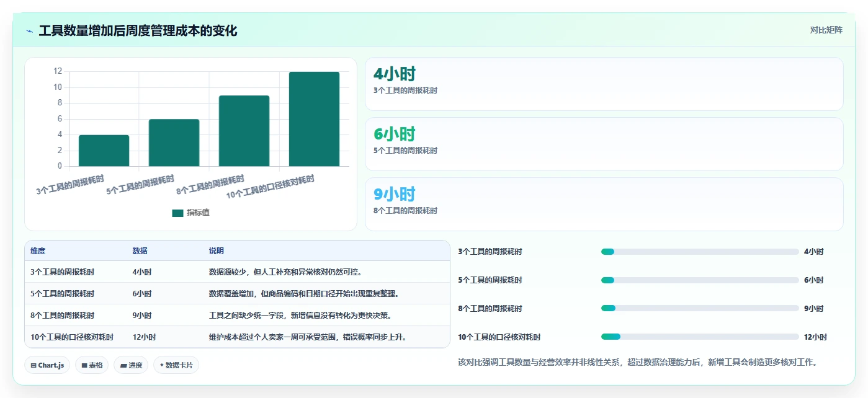Click the 6小时 data card heading

pos(394,134)
